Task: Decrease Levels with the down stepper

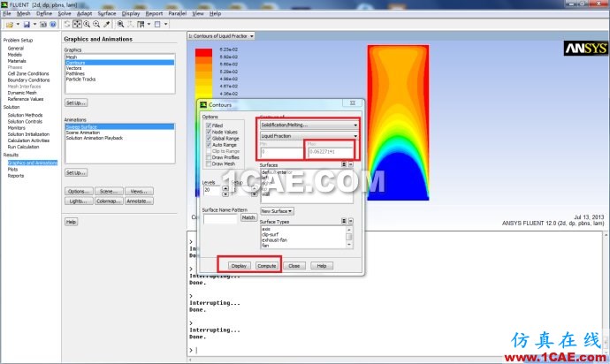Action: click(225, 193)
